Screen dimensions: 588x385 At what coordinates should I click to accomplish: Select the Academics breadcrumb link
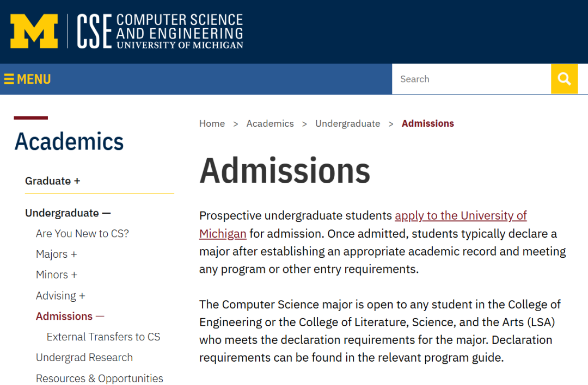tap(270, 123)
